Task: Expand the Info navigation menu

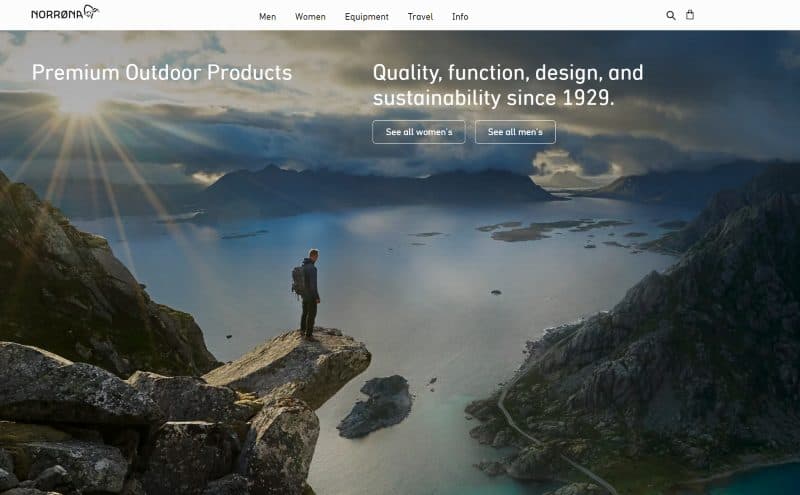Action: (460, 17)
